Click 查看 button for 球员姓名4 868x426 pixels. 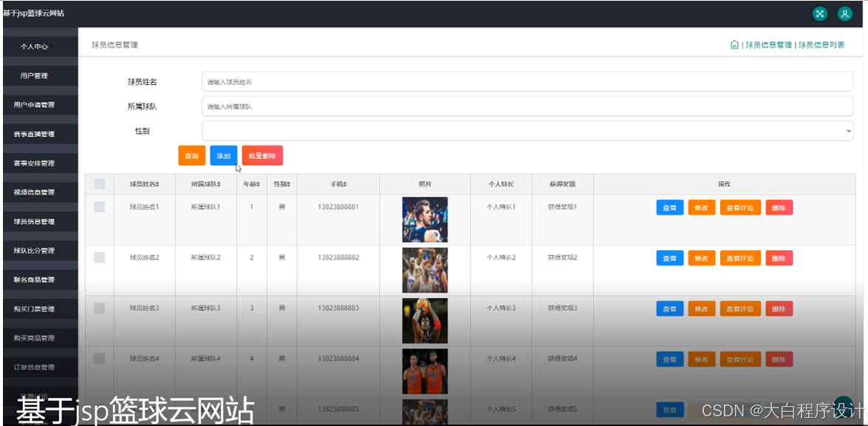pos(670,359)
